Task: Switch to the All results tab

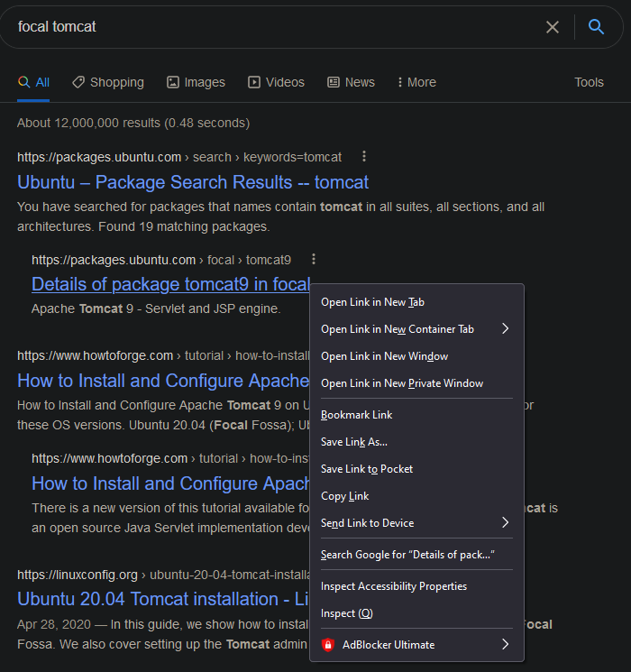Action: (x=33, y=82)
